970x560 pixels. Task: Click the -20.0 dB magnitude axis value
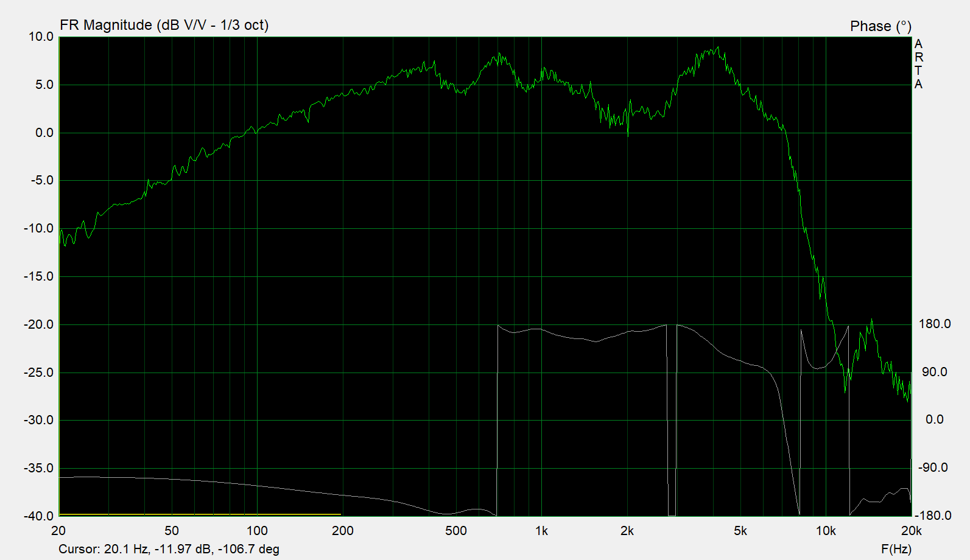pyautogui.click(x=38, y=324)
